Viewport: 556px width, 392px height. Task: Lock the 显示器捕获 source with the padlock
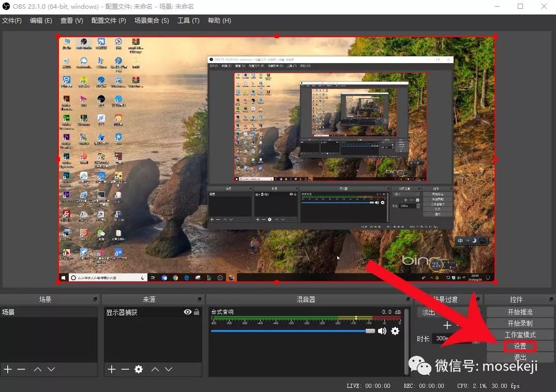pos(197,312)
